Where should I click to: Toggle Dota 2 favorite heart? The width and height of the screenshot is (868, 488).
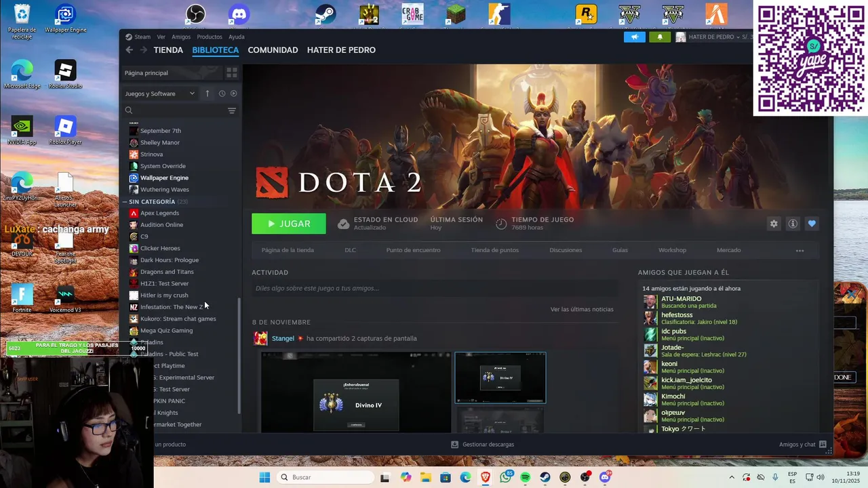(x=812, y=224)
